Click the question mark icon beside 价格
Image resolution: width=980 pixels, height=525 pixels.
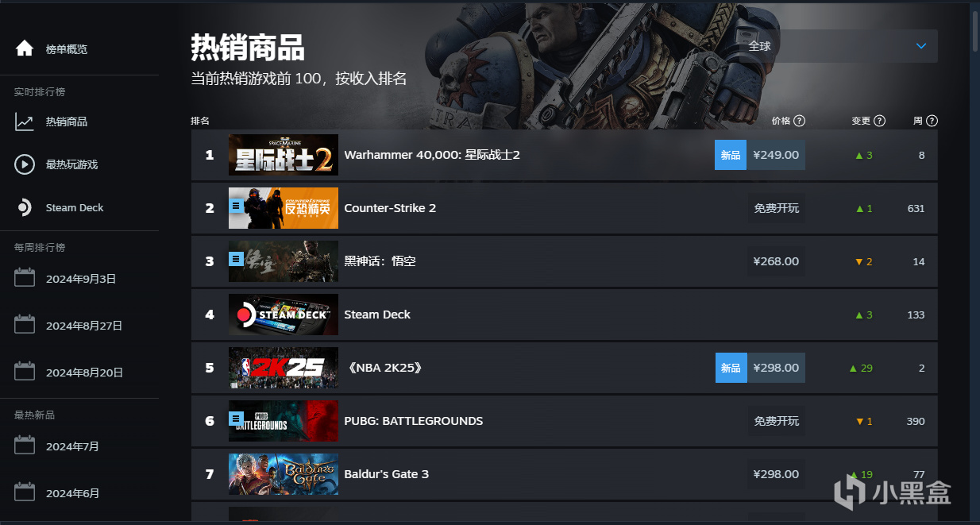pos(800,121)
